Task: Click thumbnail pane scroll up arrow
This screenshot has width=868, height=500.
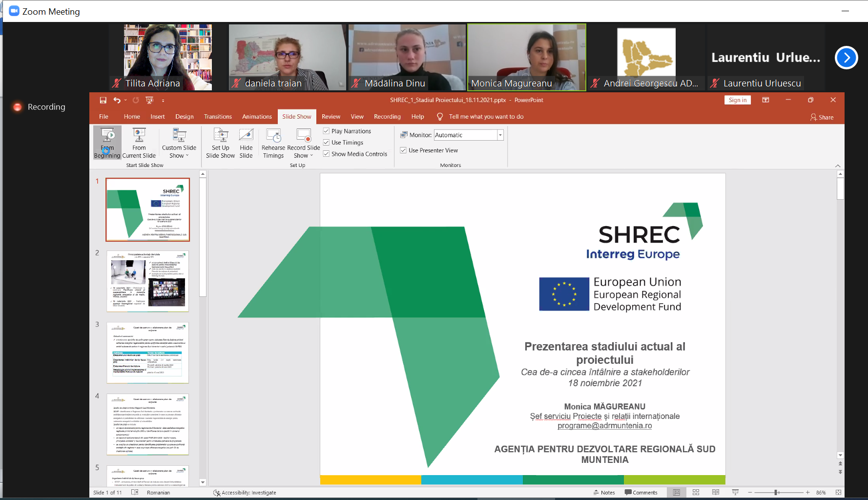Action: click(203, 174)
